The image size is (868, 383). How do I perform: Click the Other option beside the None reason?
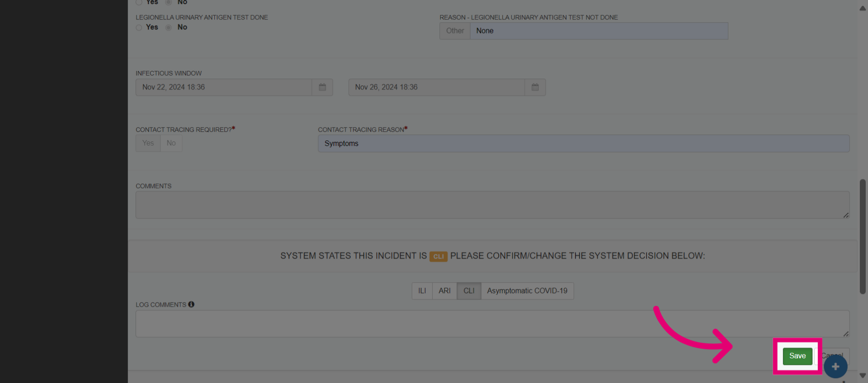pos(455,31)
